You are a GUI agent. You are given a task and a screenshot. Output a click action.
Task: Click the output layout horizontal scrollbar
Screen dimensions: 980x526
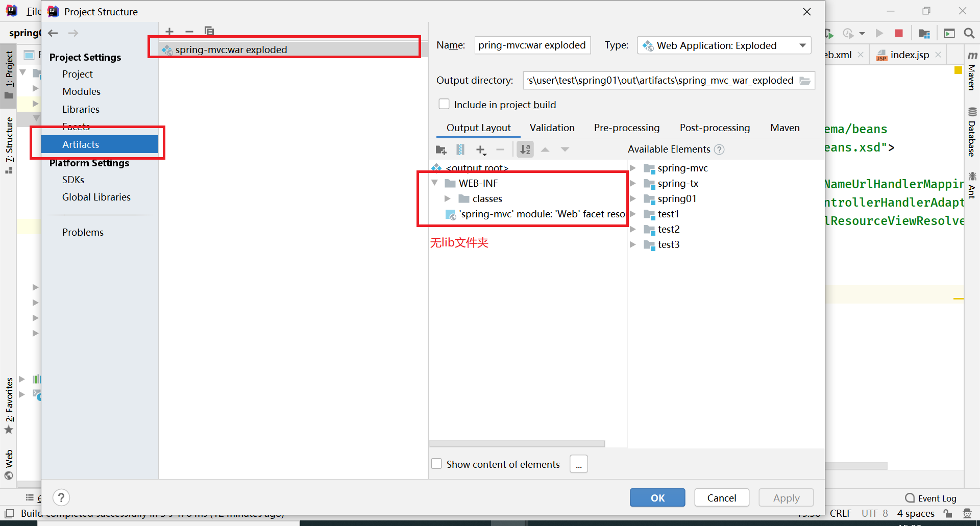point(517,443)
